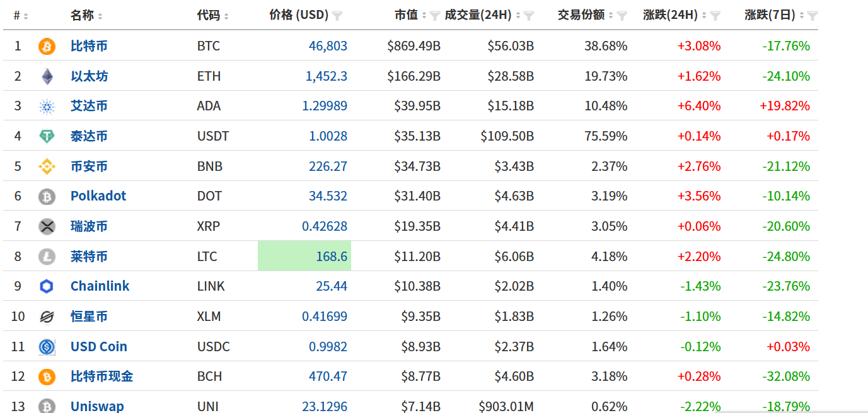Open the 瑞波币 coin page link

click(89, 226)
